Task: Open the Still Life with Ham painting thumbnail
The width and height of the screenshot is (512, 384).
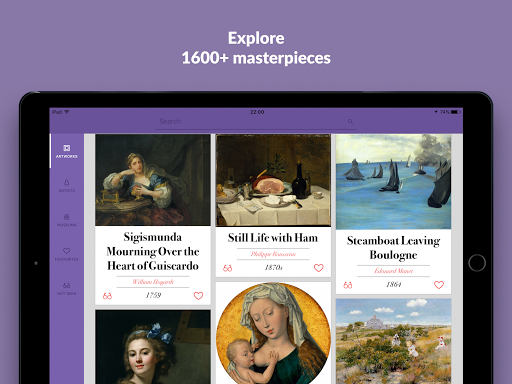Action: coord(273,180)
